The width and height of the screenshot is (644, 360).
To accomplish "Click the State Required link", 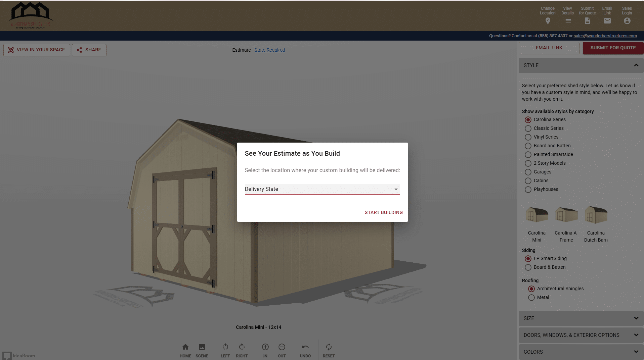I will point(269,50).
